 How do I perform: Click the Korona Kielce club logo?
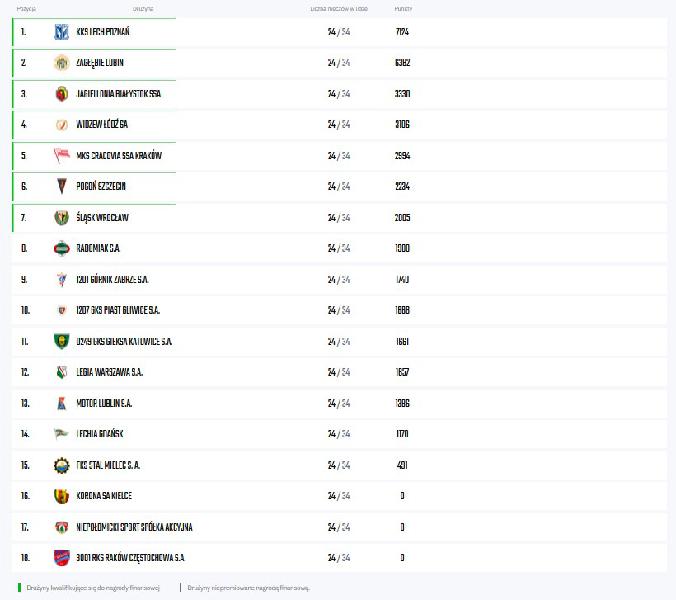61,496
